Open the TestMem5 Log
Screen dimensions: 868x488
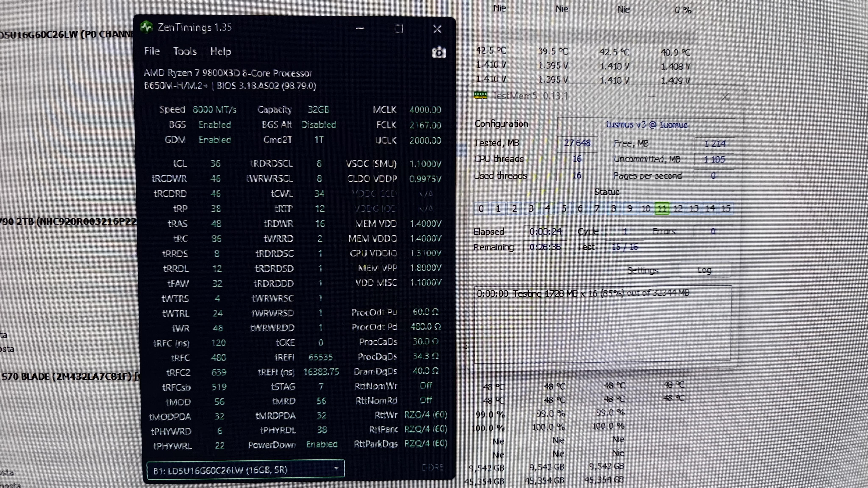click(704, 270)
